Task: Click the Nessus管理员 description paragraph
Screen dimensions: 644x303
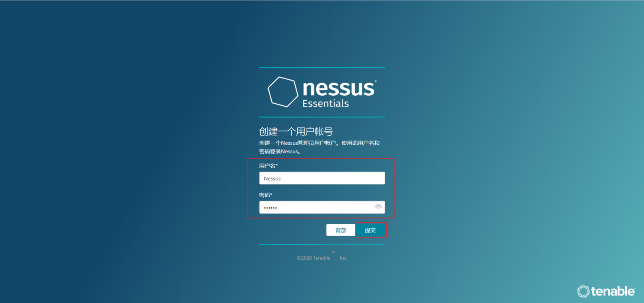Action: pos(319,147)
